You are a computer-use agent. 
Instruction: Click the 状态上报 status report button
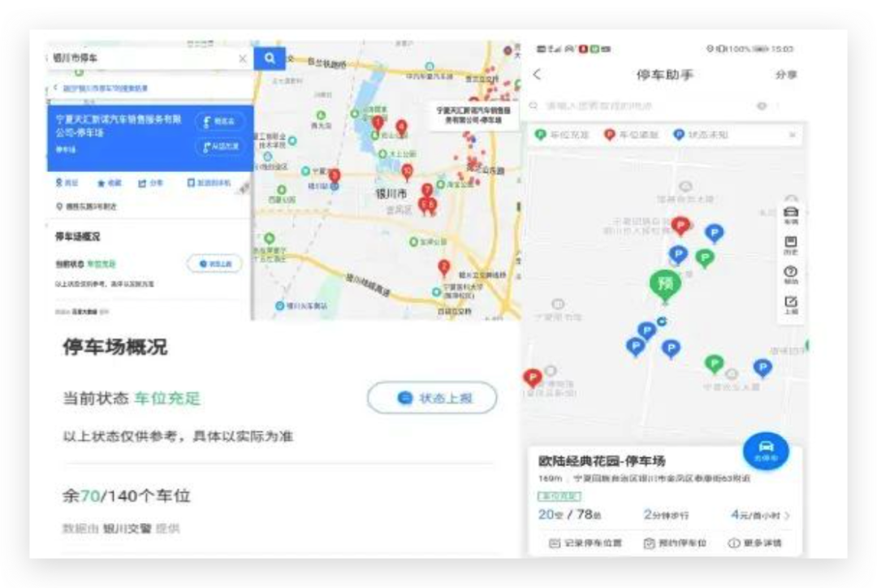[x=431, y=398]
